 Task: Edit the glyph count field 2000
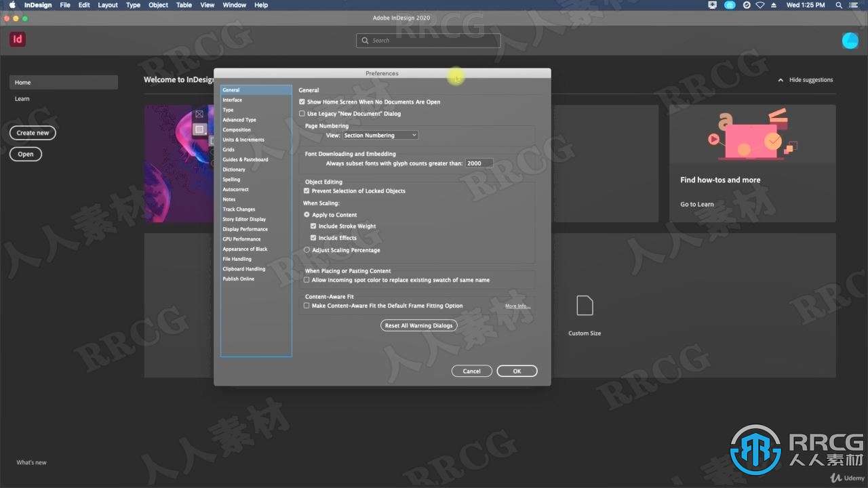(479, 163)
